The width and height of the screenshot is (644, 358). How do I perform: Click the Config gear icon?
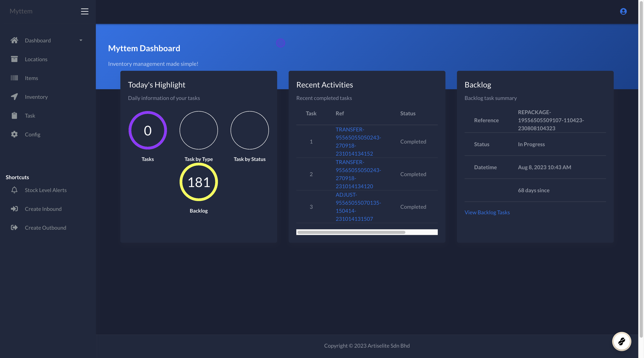14,134
